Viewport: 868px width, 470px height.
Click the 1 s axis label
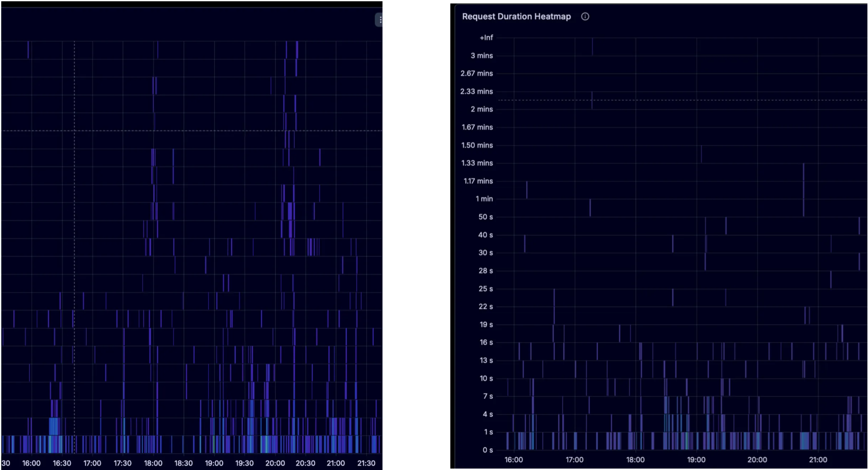point(489,432)
